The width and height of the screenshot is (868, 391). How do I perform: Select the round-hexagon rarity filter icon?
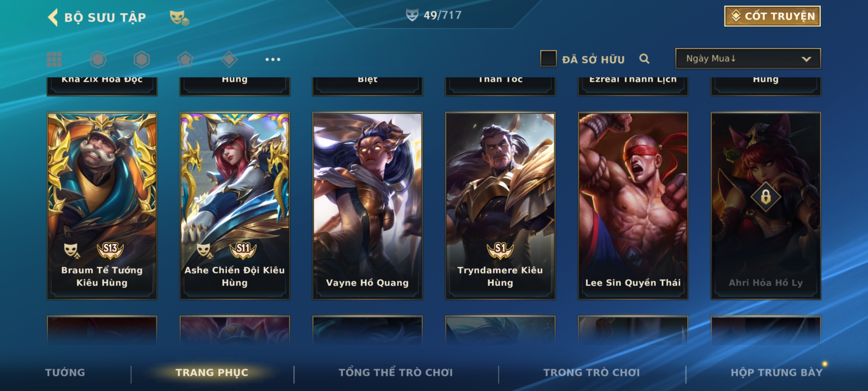[98, 59]
